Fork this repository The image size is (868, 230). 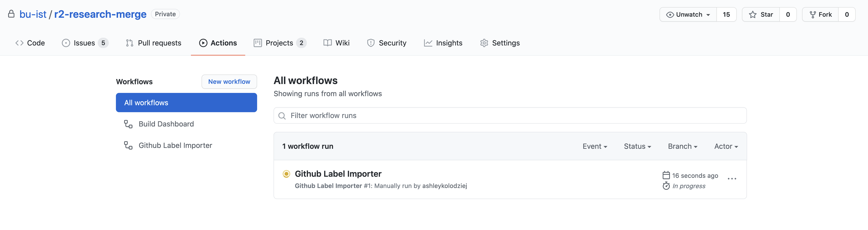(820, 15)
